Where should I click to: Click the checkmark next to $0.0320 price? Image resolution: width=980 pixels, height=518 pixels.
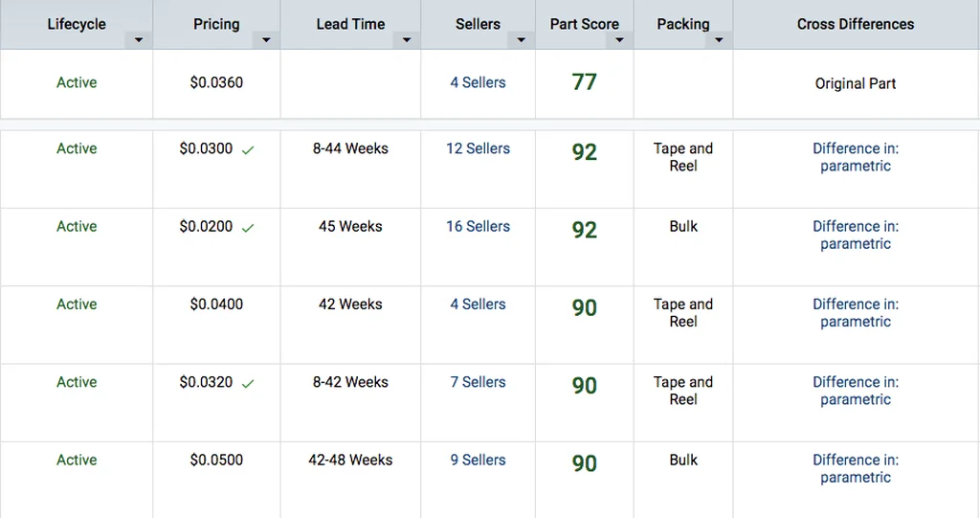[248, 384]
